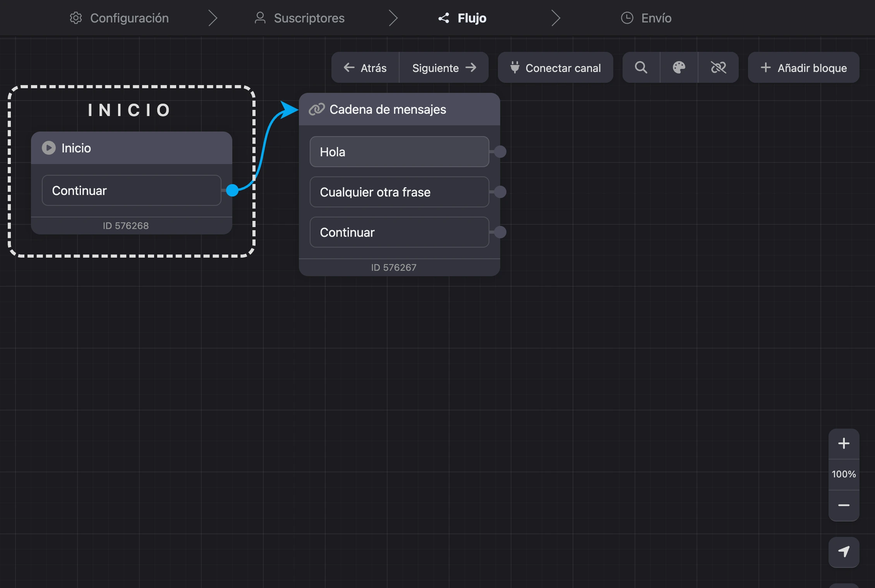Open the color palette icon
This screenshot has width=875, height=588.
[679, 68]
